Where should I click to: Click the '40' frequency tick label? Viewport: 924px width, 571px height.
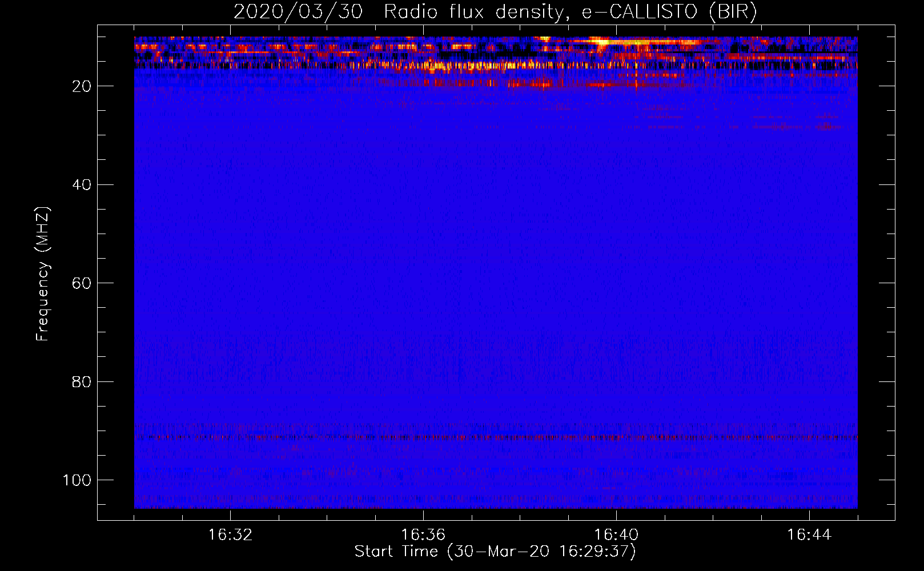point(82,185)
